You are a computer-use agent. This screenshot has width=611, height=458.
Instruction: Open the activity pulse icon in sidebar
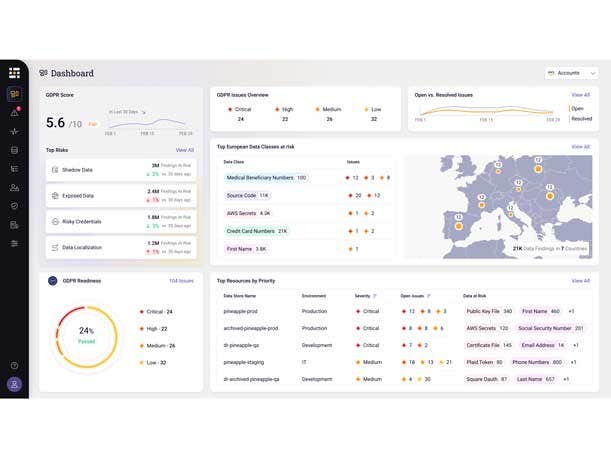tap(14, 131)
